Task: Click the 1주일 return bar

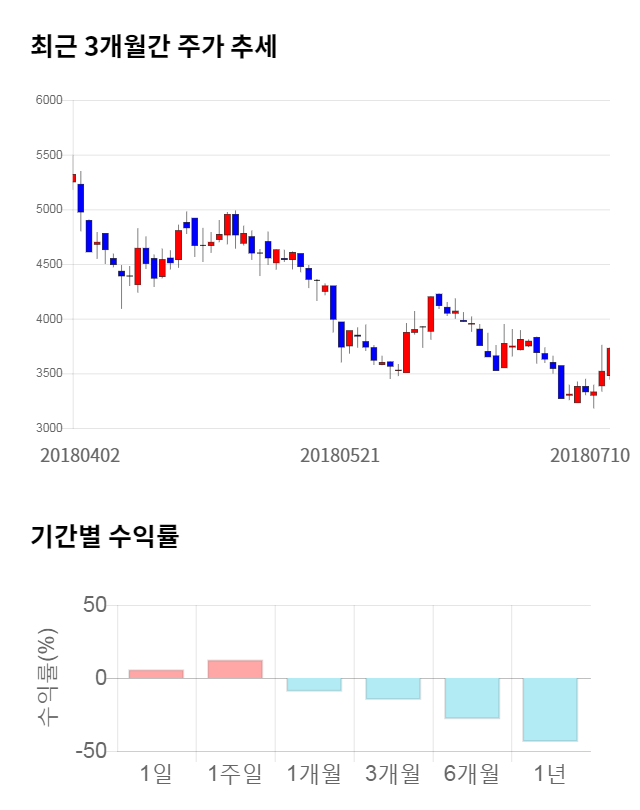Action: [x=235, y=669]
